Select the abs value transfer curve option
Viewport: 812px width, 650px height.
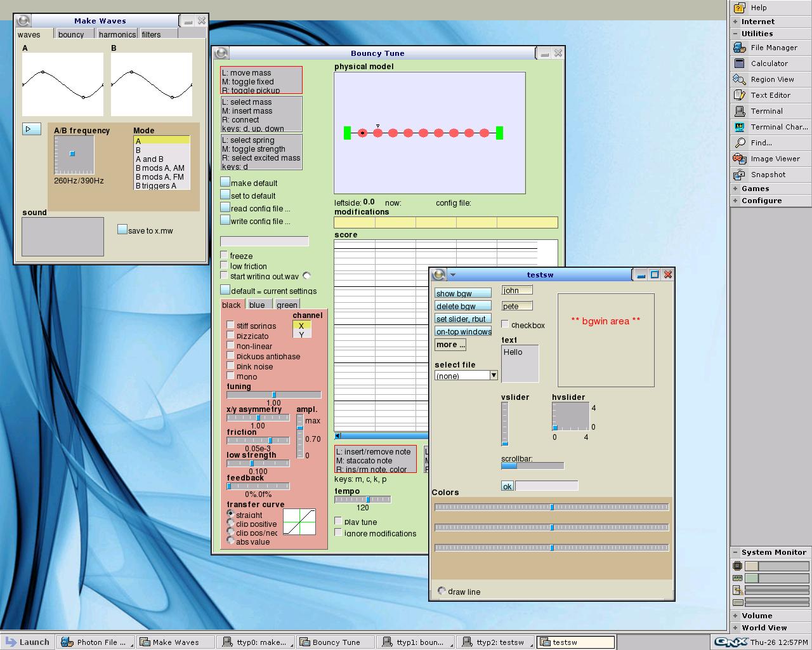pos(231,541)
